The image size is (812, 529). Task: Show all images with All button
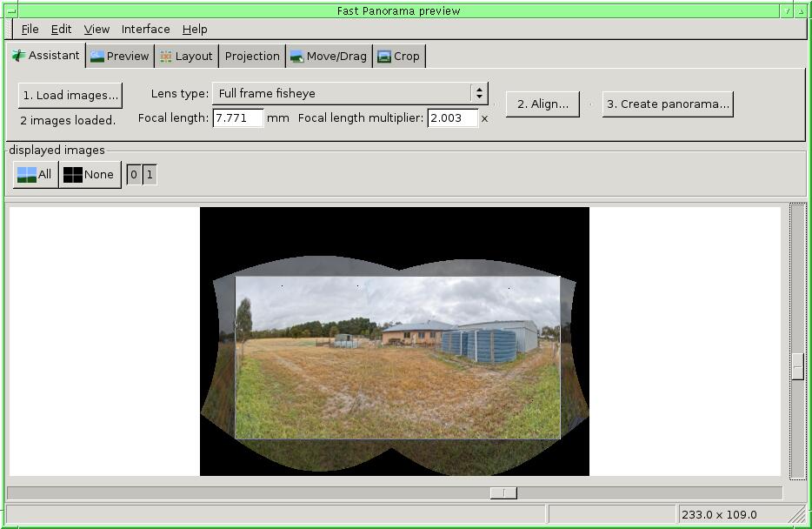36,175
